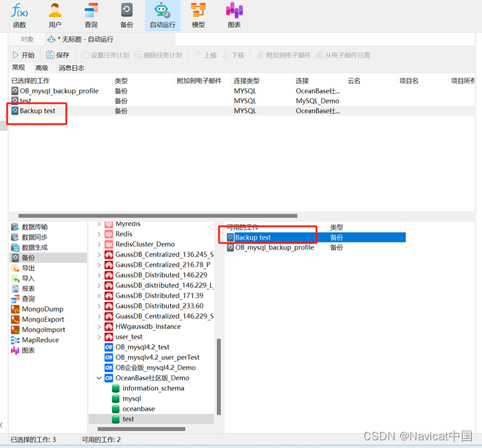Expand GaussDB_Centralized_136.245 connection node
The height and width of the screenshot is (448, 482).
pos(99,255)
